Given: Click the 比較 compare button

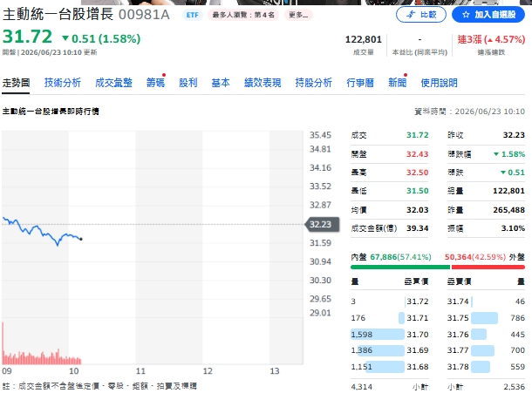Looking at the screenshot, I should pyautogui.click(x=421, y=15).
